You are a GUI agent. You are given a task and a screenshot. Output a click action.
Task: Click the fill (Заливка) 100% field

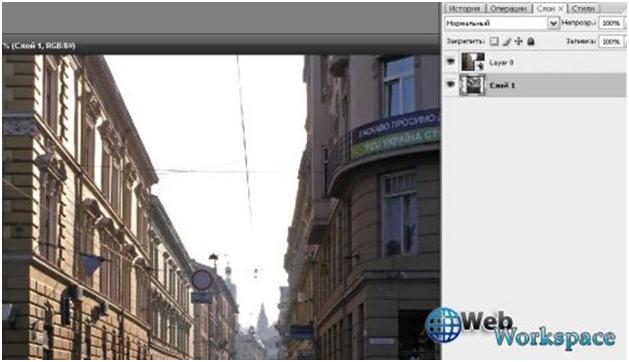click(x=611, y=41)
